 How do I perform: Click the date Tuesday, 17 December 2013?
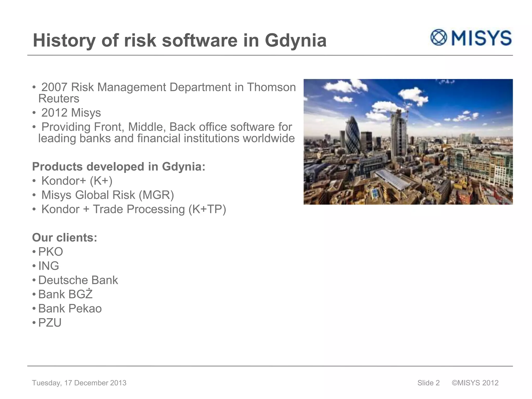[x=79, y=383]
